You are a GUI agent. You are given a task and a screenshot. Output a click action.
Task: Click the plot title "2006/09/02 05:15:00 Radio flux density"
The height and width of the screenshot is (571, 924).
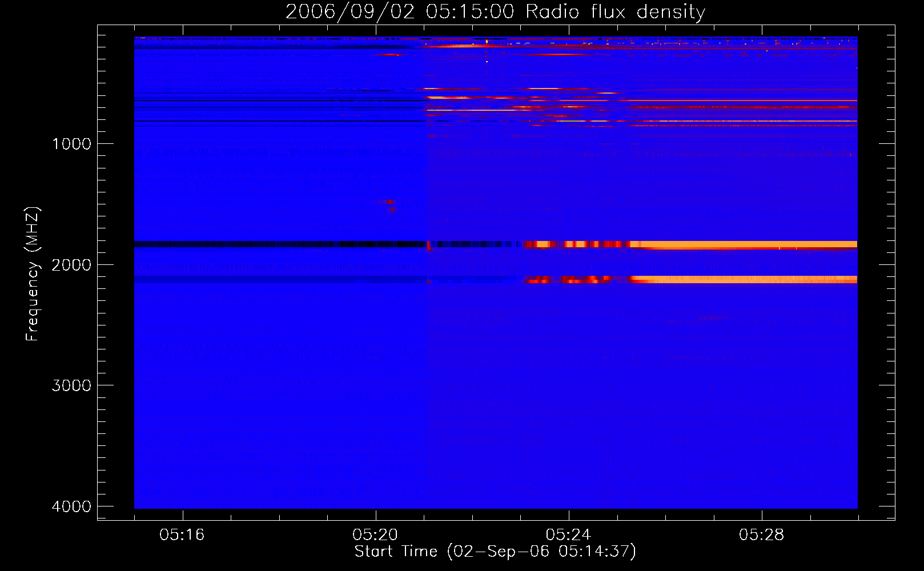point(495,11)
